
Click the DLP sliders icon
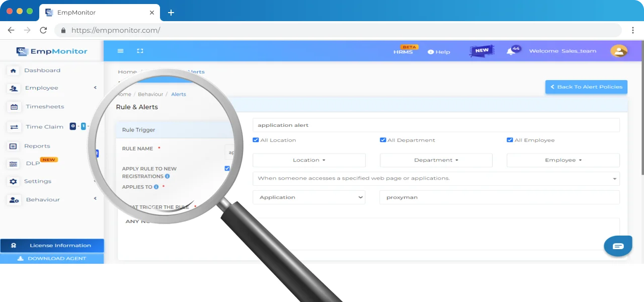pos(14,164)
